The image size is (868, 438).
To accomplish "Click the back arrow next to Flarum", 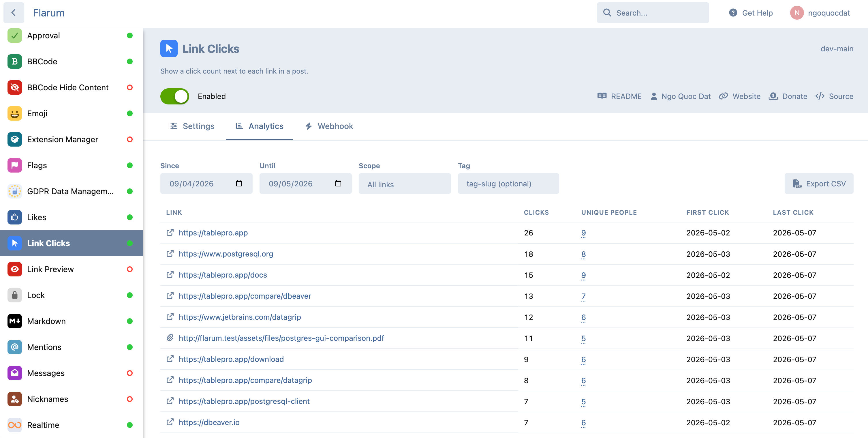I will tap(14, 13).
